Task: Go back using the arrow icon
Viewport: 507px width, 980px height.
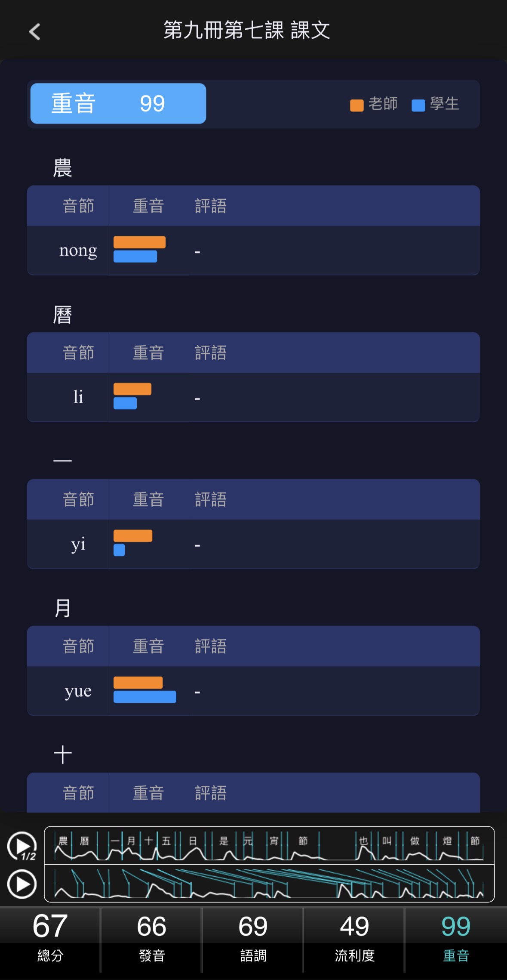Action: click(x=34, y=31)
